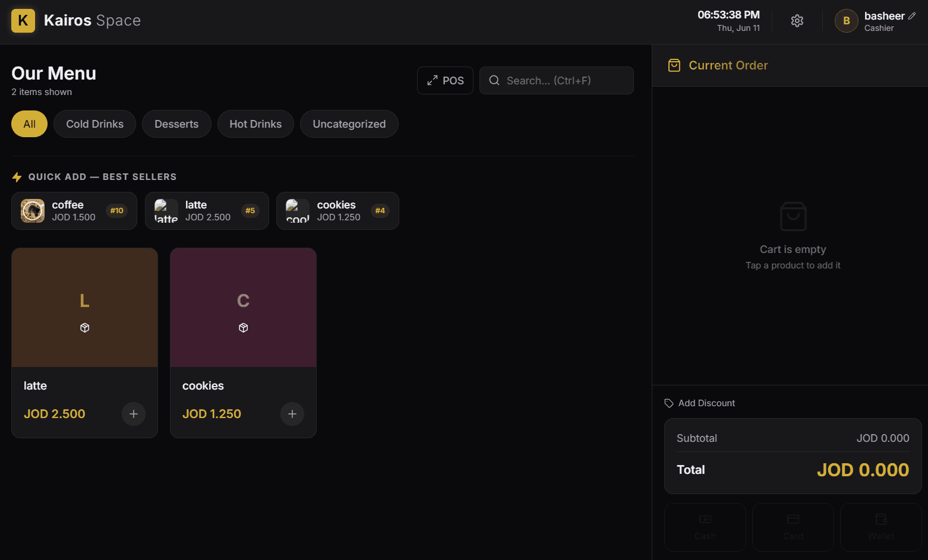Viewport: 928px width, 560px height.
Task: Click the box icon on latte card
Action: (85, 328)
